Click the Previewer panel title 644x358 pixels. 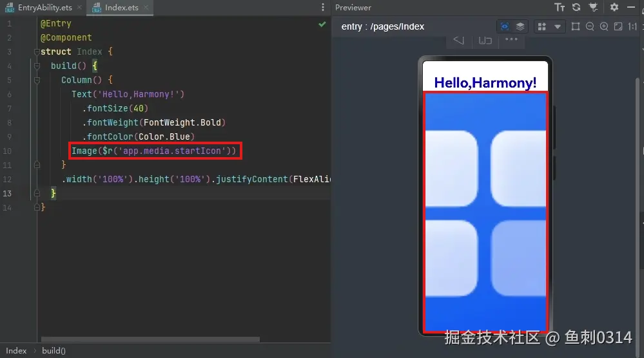353,7
